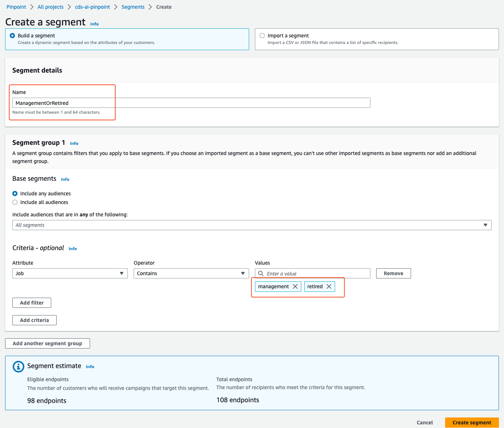Open Info next to Segment estimate

coord(90,367)
